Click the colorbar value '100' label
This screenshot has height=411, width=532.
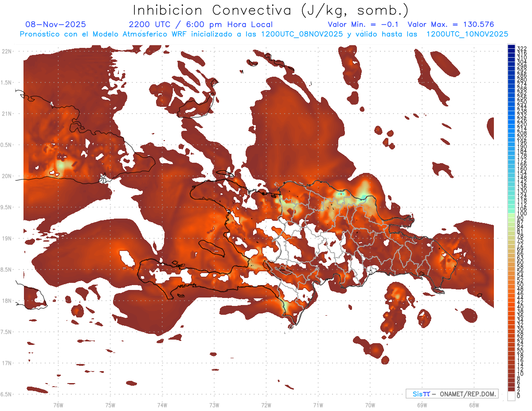522,214
